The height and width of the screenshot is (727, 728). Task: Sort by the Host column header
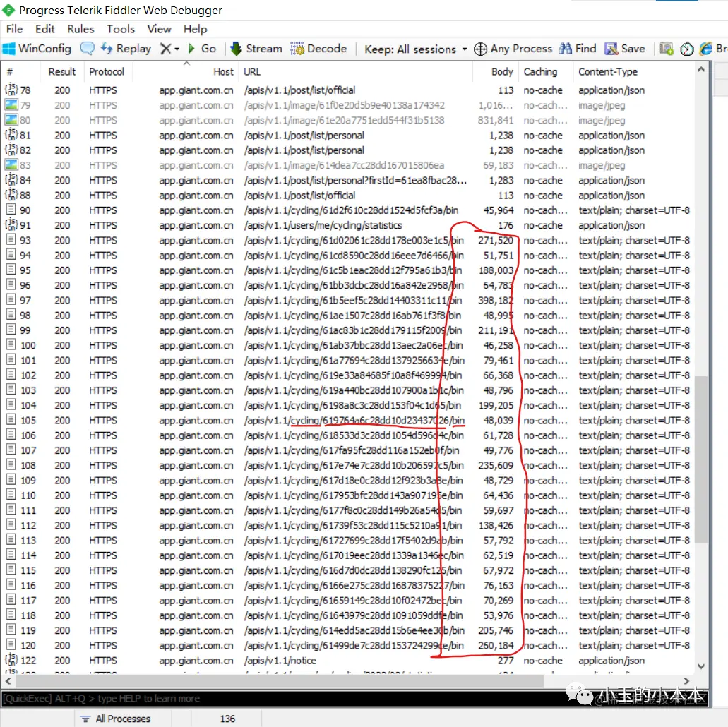tap(186, 72)
